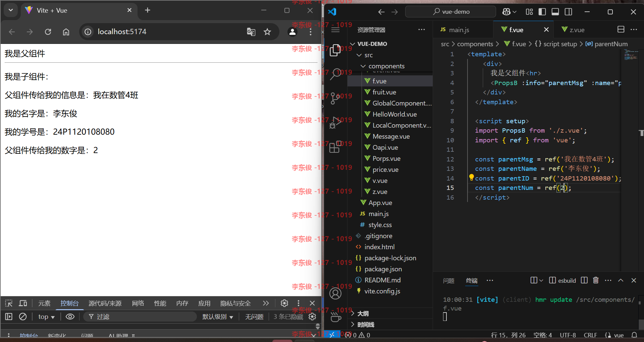
Task: Click the 过滤 console filter field
Action: [x=140, y=317]
